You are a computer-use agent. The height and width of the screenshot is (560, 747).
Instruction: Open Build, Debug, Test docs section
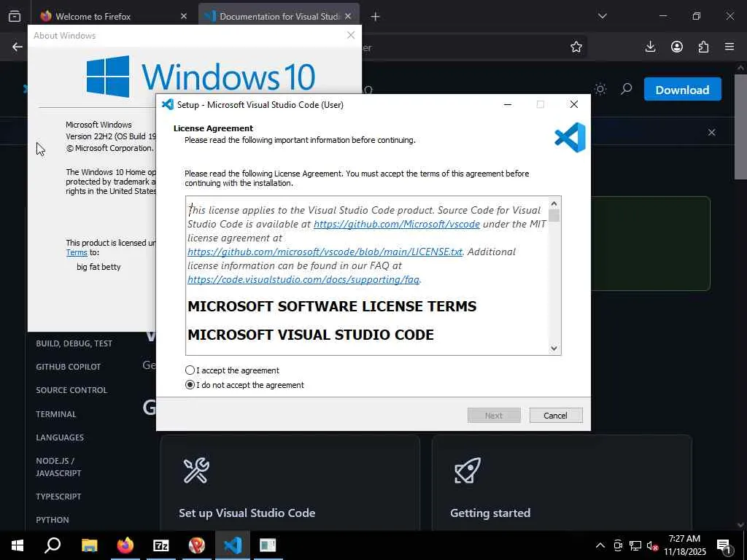click(x=74, y=343)
